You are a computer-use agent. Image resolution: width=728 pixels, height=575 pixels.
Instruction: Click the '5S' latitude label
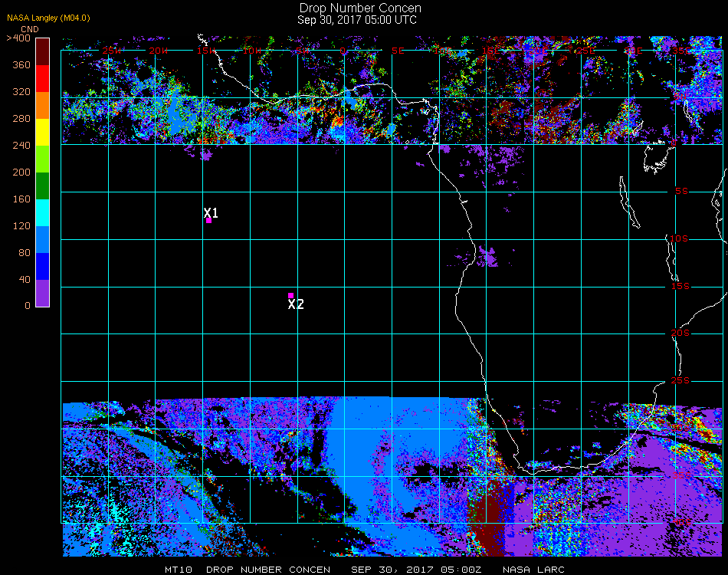tap(681, 192)
